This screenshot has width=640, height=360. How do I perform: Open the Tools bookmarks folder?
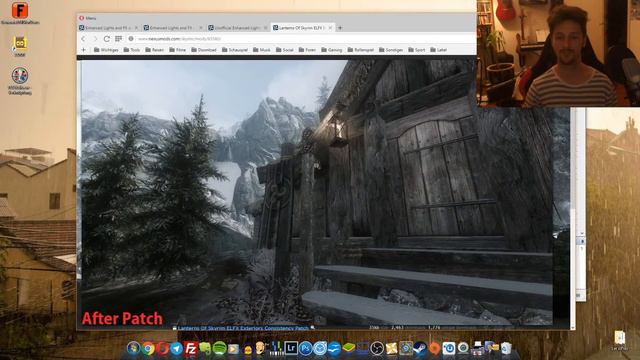[x=132, y=50]
